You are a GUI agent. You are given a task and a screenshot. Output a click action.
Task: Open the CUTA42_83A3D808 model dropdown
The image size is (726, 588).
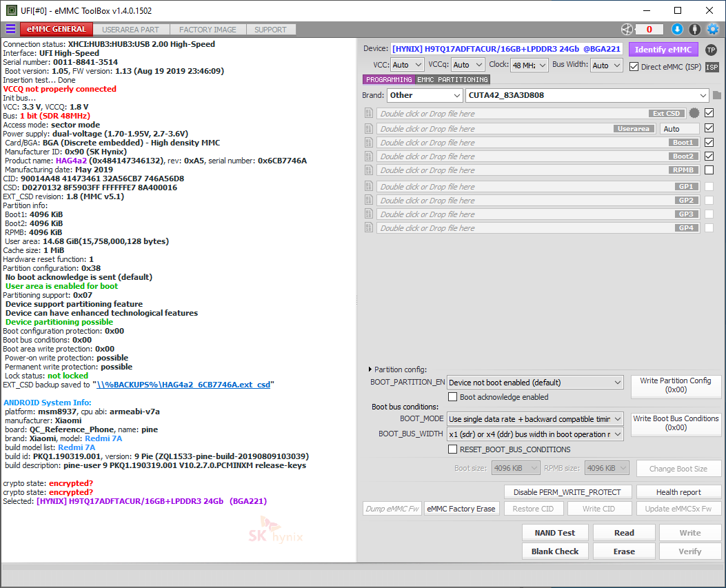point(587,95)
